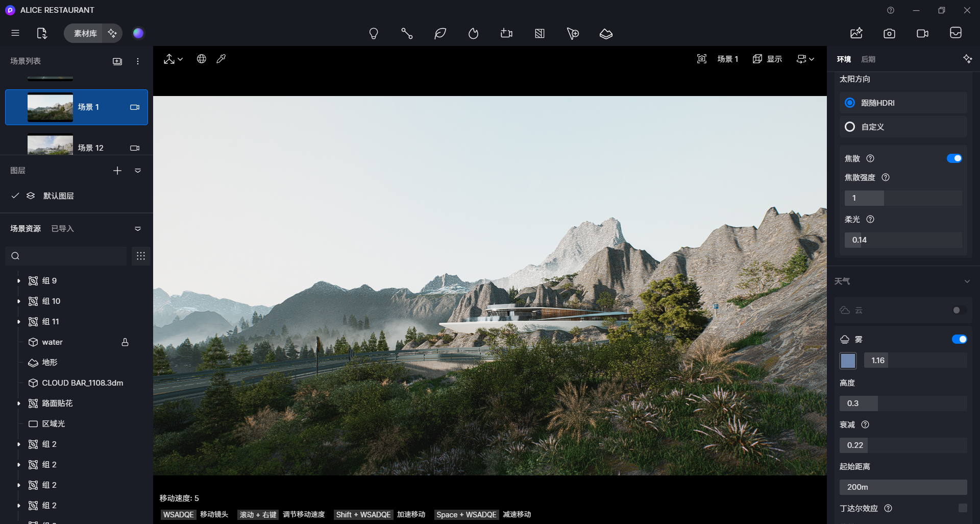The width and height of the screenshot is (980, 524).
Task: Adjust the 柔光 slider
Action: point(903,240)
